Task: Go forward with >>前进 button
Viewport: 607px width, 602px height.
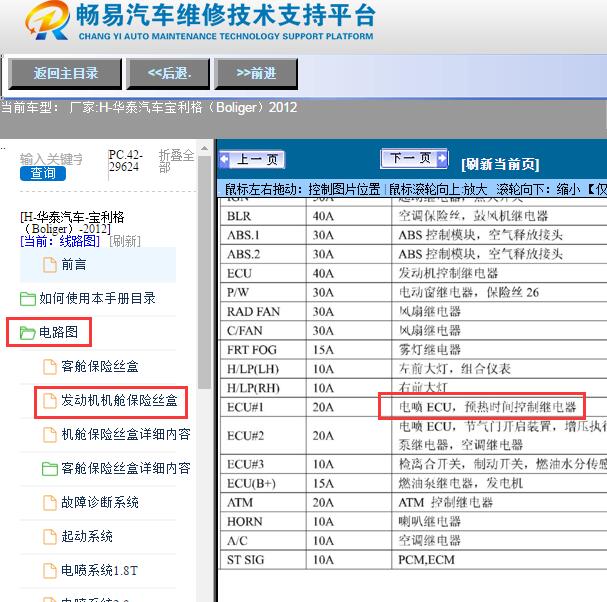Action: point(256,74)
